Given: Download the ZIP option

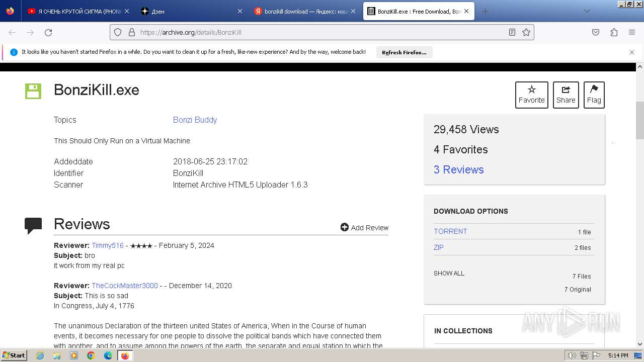Looking at the screenshot, I should [439, 247].
